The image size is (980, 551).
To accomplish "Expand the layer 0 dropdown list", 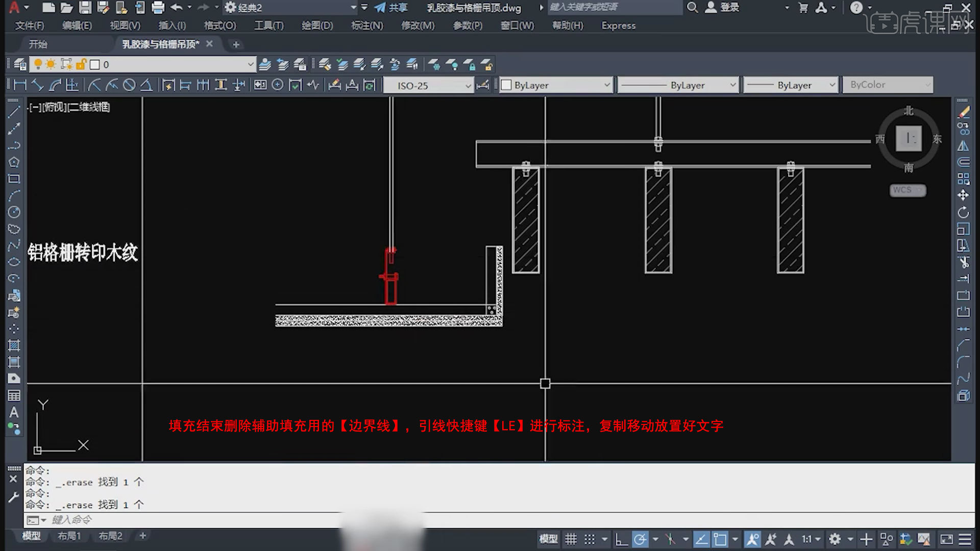I will [251, 64].
